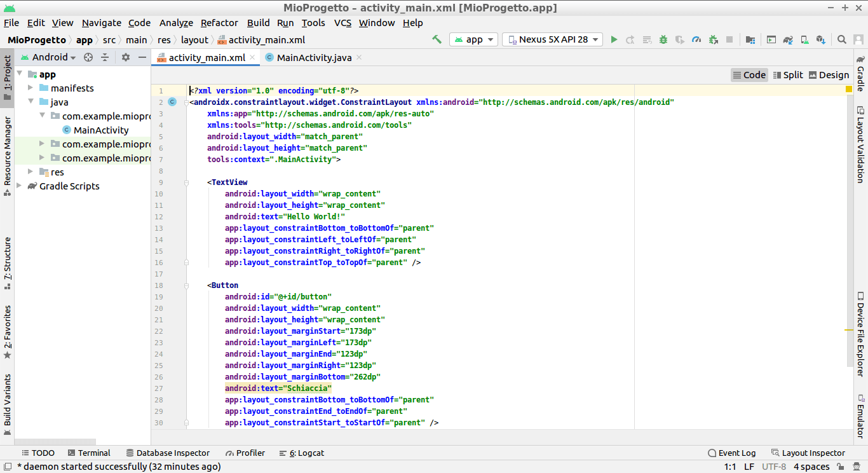Run the app with the green play button

614,39
